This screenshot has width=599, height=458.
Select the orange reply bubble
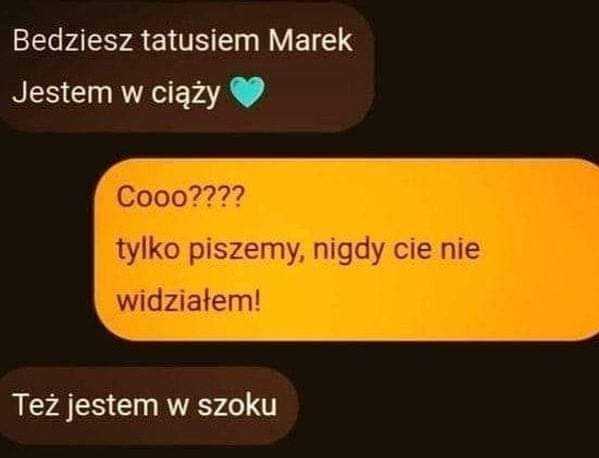347,250
